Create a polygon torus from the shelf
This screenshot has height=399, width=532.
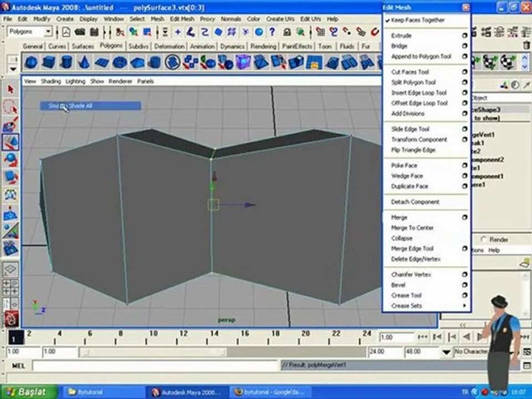pyautogui.click(x=120, y=62)
